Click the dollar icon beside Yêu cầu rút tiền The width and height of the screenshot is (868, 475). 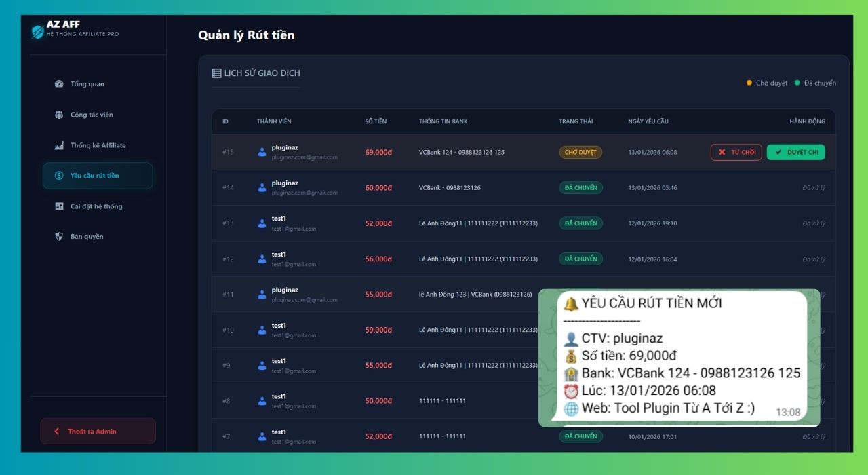[59, 175]
